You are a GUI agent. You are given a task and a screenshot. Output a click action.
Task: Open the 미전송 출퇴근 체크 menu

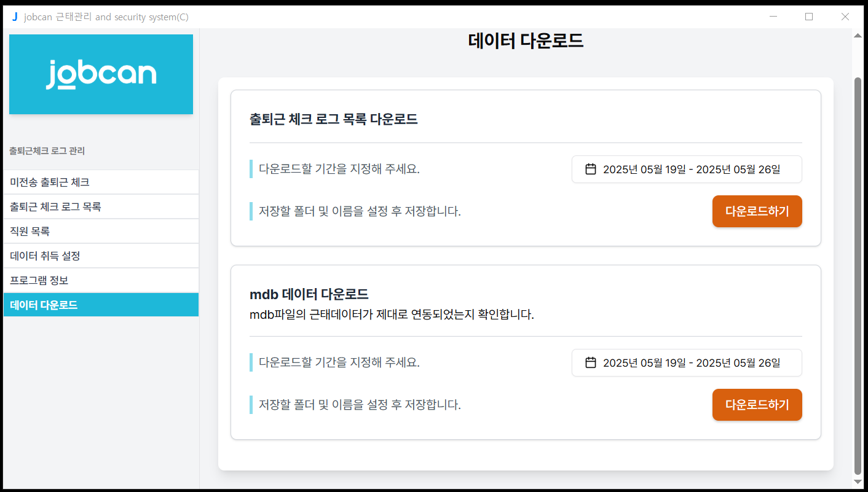tap(101, 182)
